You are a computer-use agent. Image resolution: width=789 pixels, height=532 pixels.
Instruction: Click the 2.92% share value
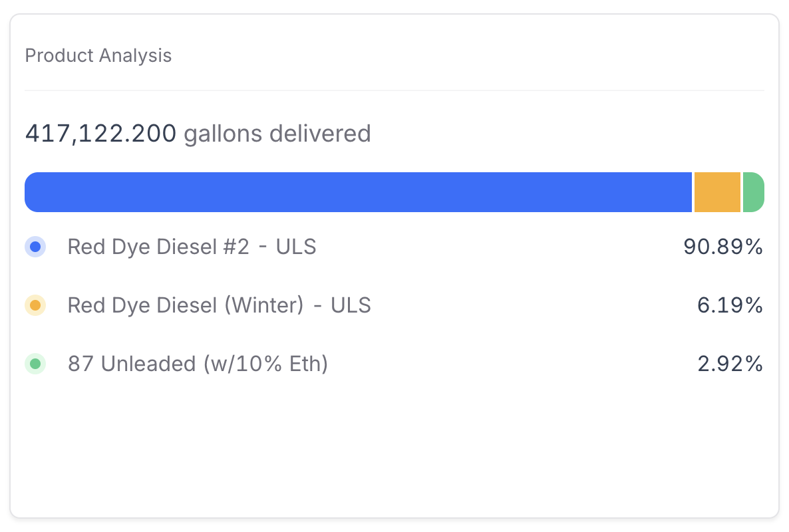point(729,364)
